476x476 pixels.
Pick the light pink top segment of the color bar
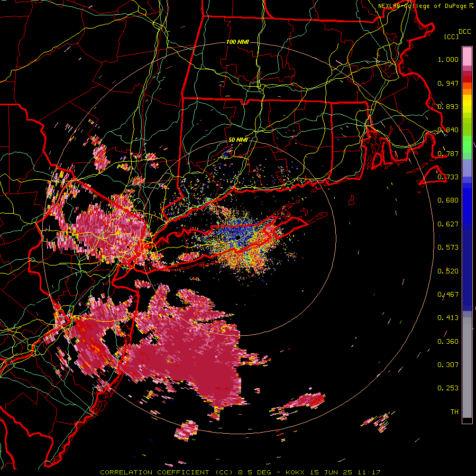click(467, 57)
